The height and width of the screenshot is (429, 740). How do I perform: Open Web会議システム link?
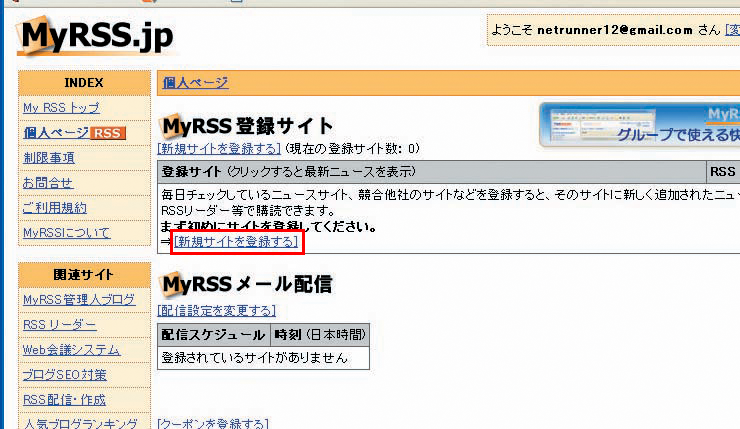tap(71, 350)
